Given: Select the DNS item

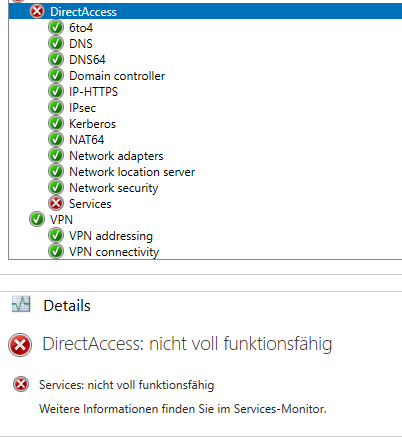Looking at the screenshot, I should [x=81, y=44].
